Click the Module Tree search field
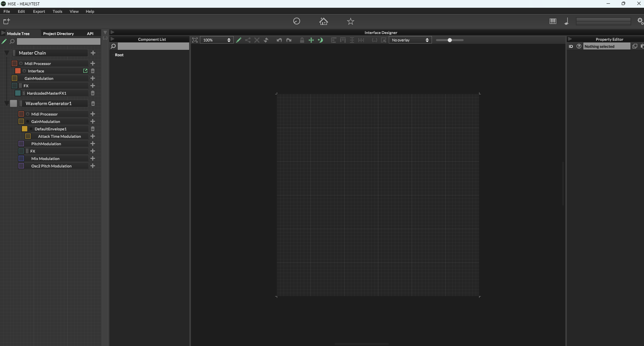This screenshot has height=346, width=644. [x=59, y=41]
